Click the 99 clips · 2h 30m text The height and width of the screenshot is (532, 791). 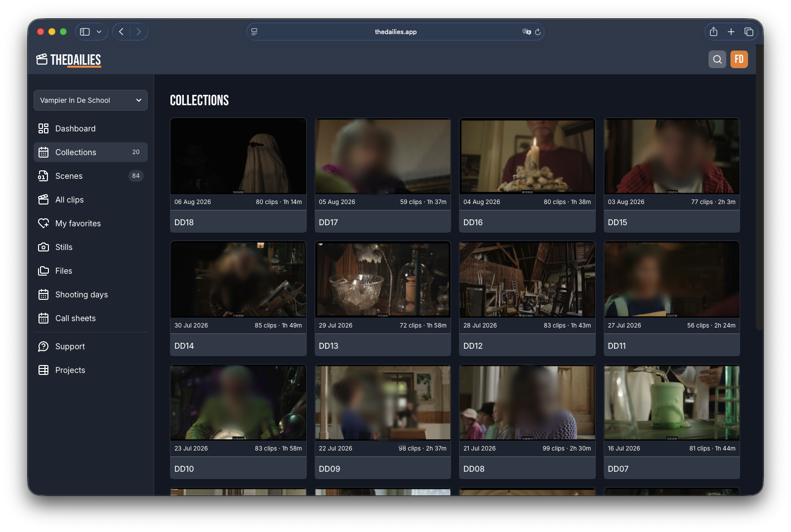[x=567, y=449]
